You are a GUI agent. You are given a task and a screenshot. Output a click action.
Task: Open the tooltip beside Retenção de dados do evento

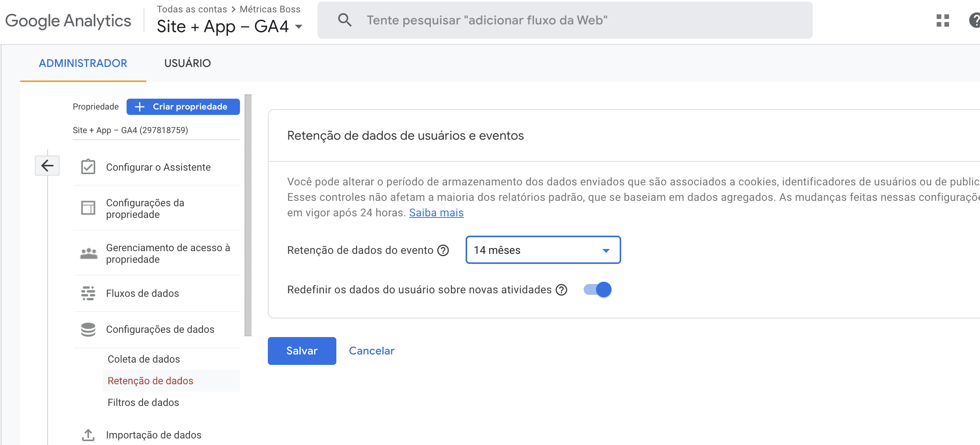[x=442, y=250]
